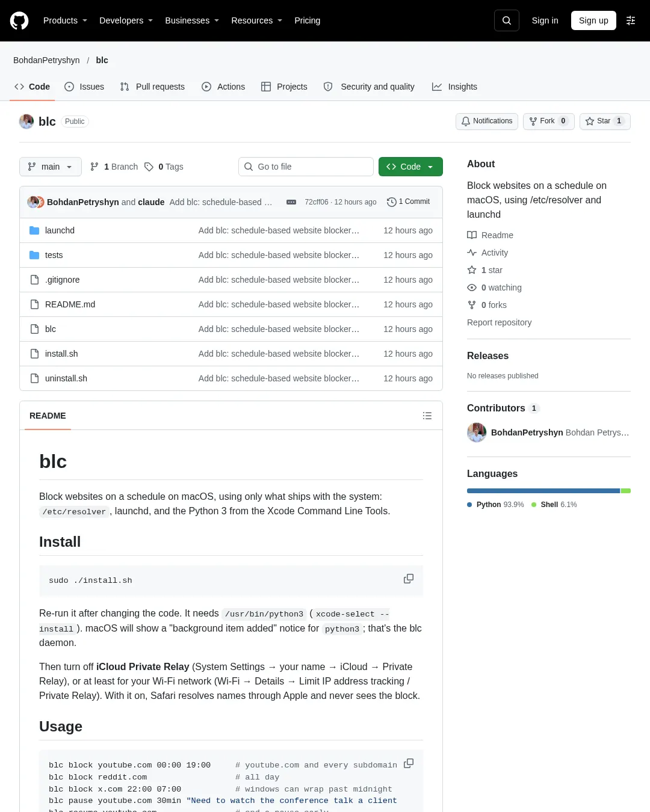Switch to the Projects tab
This screenshot has height=812, width=650.
pos(284,87)
